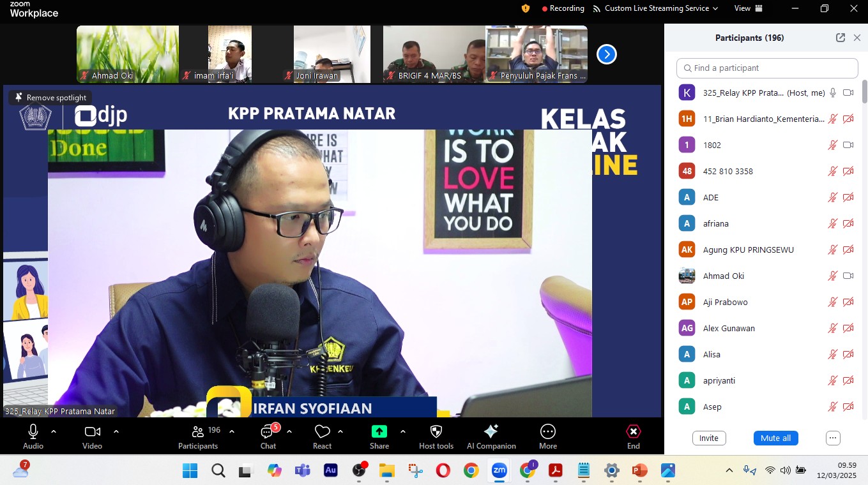Viewport: 868px width, 485px height.
Task: Click the Find a participant search field
Action: 766,68
